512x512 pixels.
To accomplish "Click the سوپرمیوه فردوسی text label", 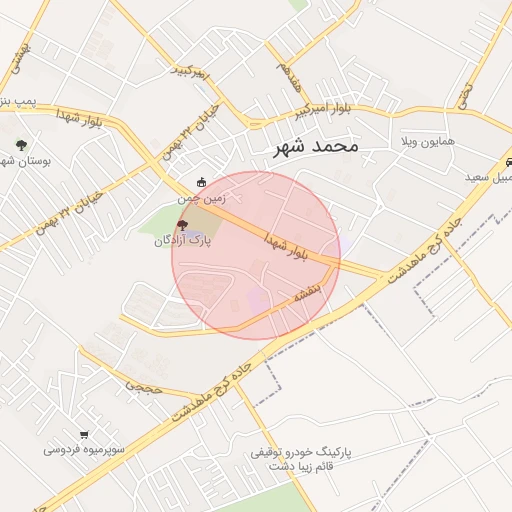I will [84, 450].
